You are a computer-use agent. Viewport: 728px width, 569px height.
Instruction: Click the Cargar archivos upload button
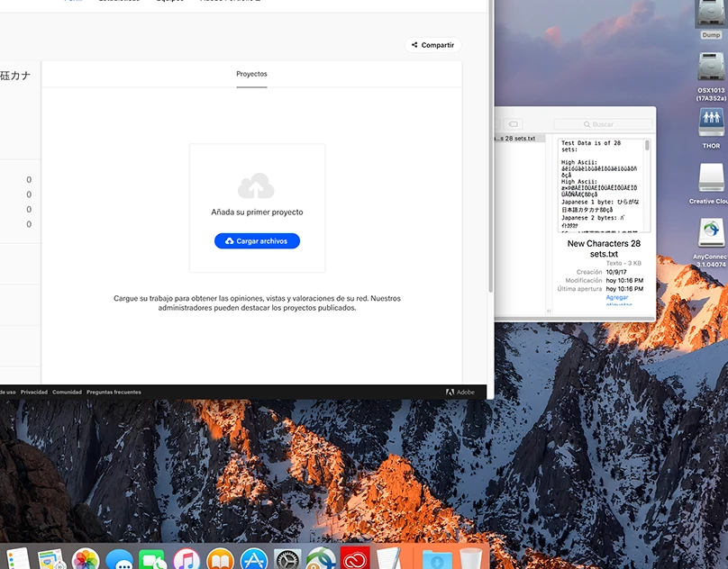(257, 241)
